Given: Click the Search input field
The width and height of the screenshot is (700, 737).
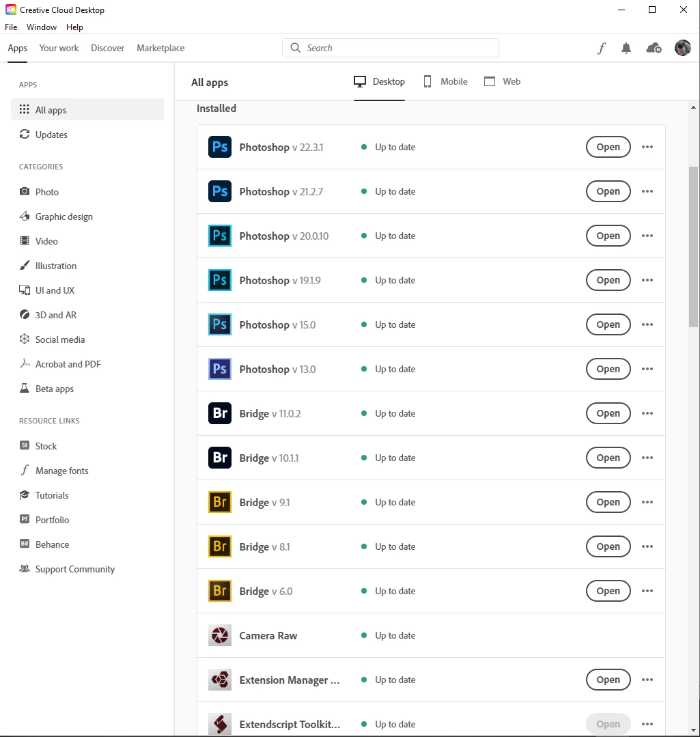Looking at the screenshot, I should 391,48.
